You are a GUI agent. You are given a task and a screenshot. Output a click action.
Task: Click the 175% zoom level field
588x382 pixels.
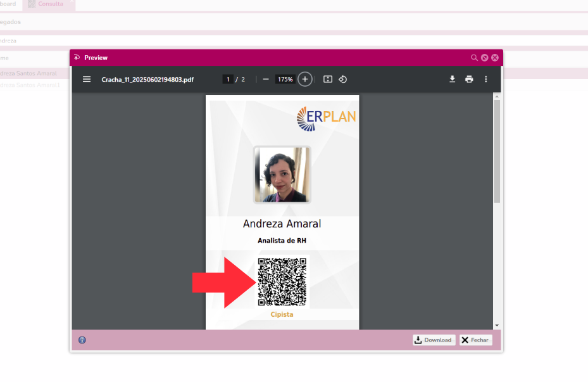click(x=285, y=79)
